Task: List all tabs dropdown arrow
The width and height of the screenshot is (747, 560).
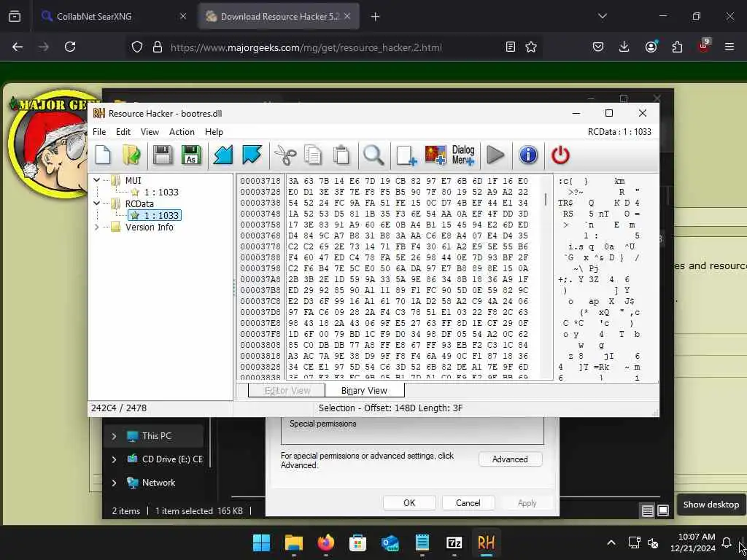Action: click(602, 16)
